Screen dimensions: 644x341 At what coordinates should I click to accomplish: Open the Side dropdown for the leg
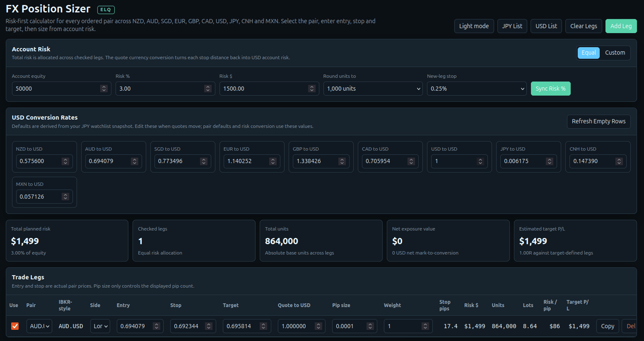[x=100, y=326]
